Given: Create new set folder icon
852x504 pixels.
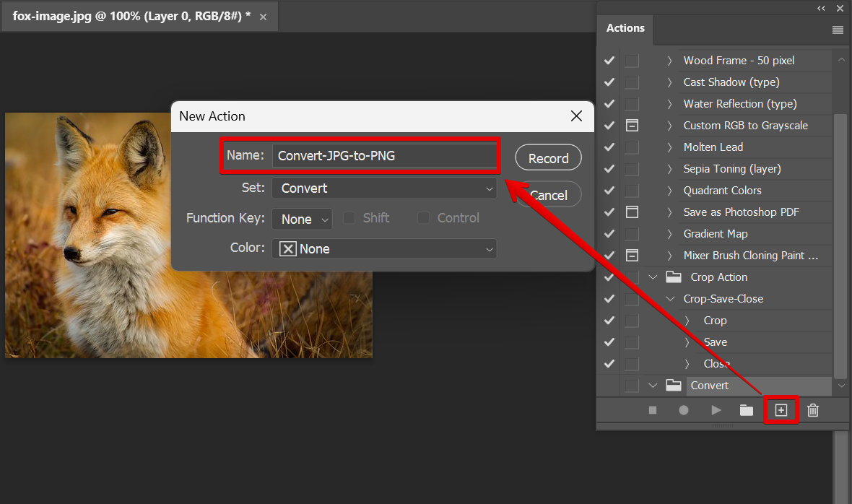Looking at the screenshot, I should [747, 410].
